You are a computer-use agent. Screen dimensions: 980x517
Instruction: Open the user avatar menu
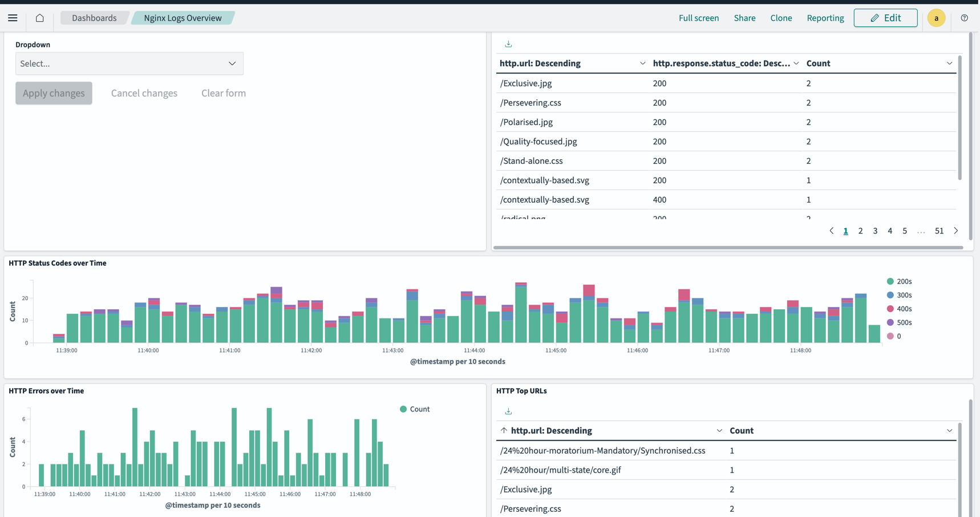pos(936,18)
